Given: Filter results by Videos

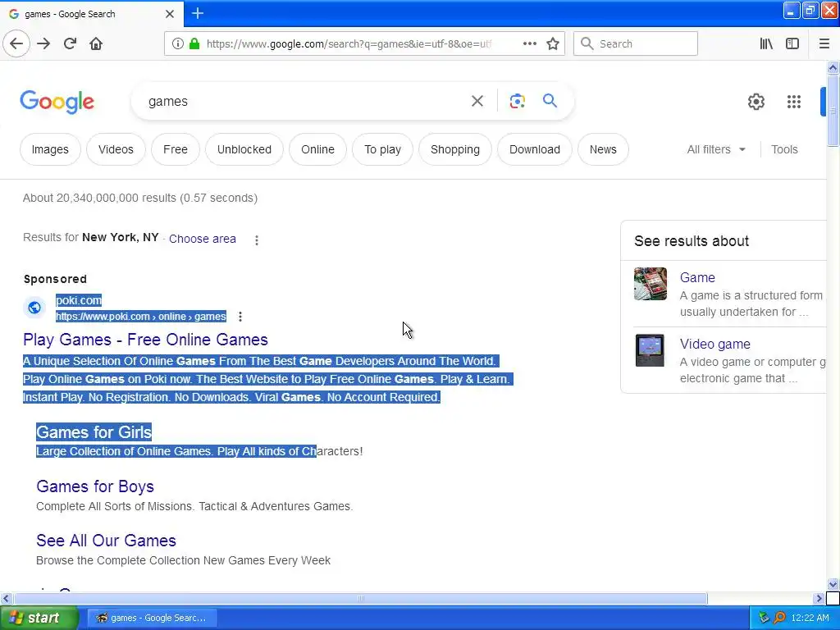Looking at the screenshot, I should pos(116,149).
